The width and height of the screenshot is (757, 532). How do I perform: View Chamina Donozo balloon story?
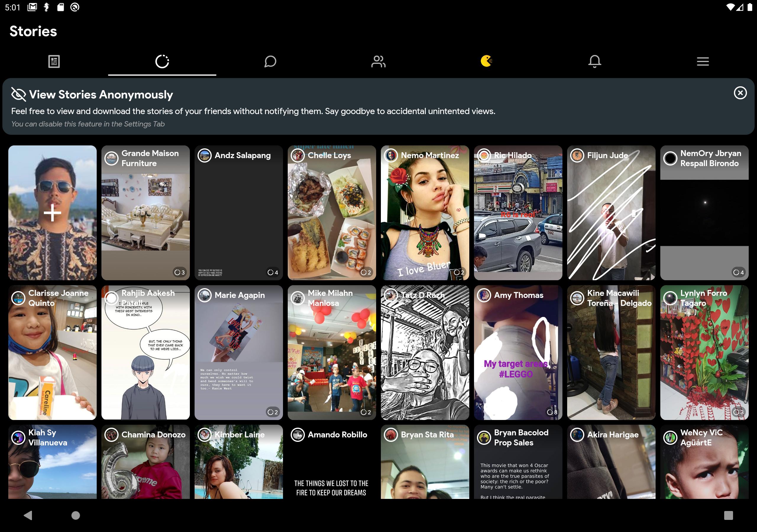tap(145, 461)
